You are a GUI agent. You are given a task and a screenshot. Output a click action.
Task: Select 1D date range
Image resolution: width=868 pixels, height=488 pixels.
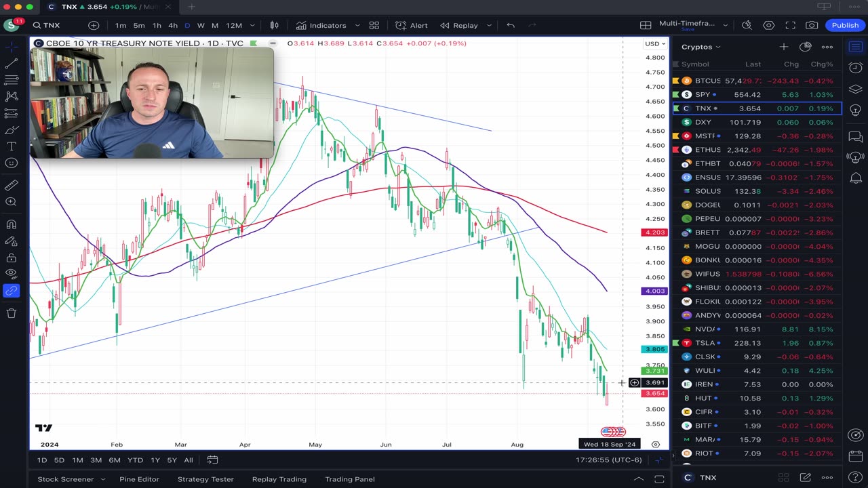(42, 460)
